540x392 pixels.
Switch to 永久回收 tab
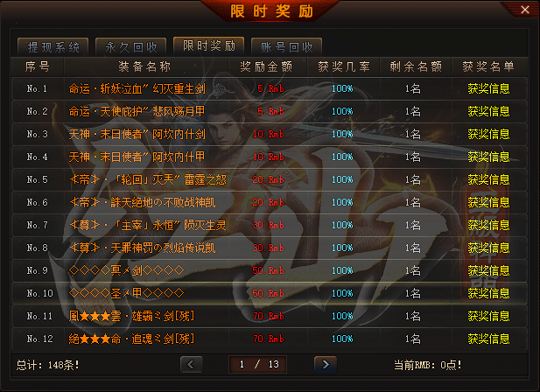[x=131, y=46]
